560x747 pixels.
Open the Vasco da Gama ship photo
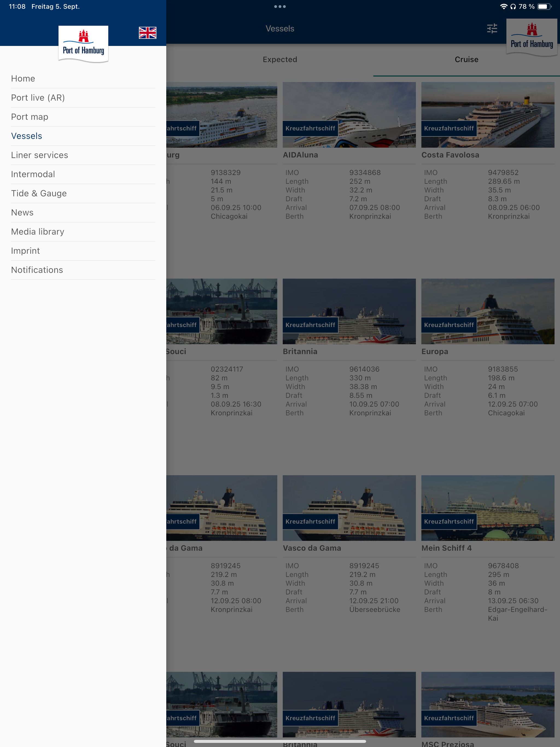click(349, 508)
